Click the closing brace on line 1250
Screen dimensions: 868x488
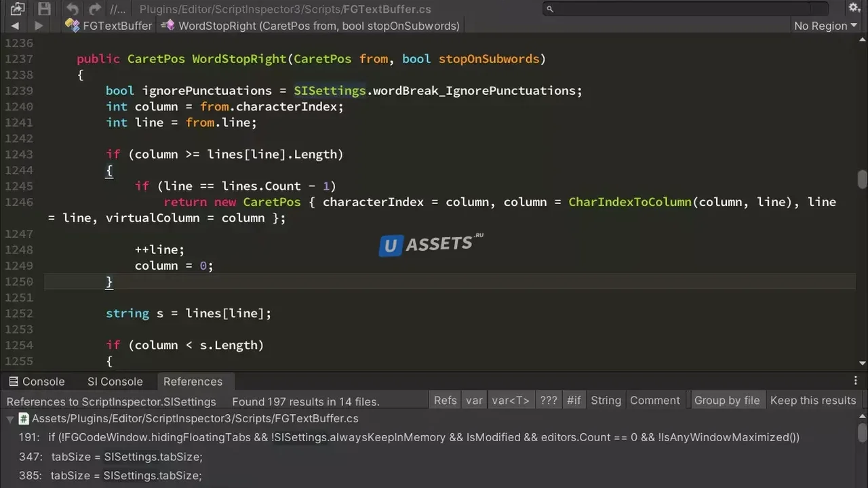[109, 282]
